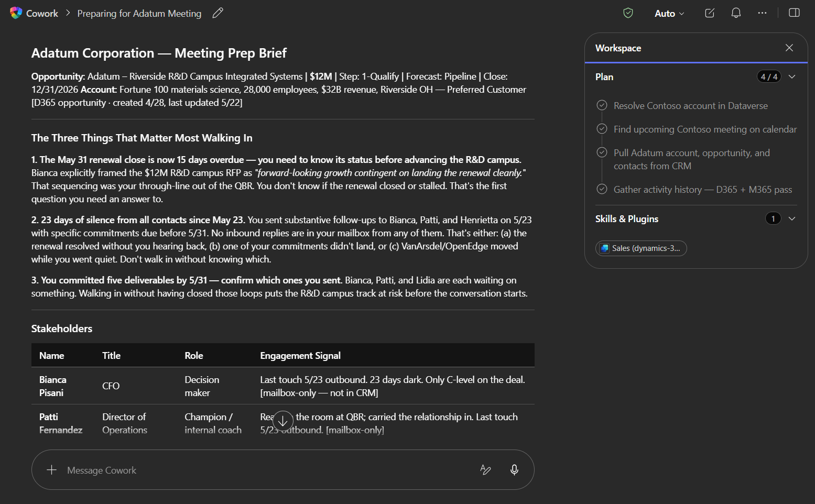
Task: Click check icon for Gather activity history step
Action: [602, 189]
